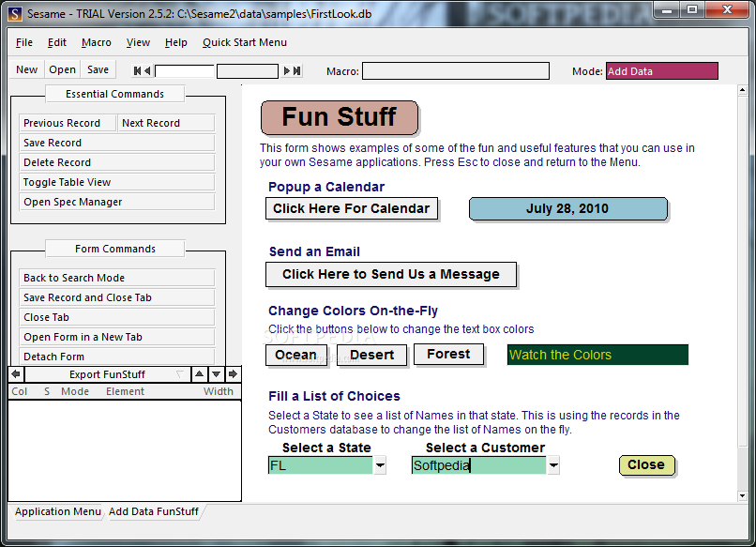Click Next Record command
The width and height of the screenshot is (756, 547).
[x=166, y=123]
